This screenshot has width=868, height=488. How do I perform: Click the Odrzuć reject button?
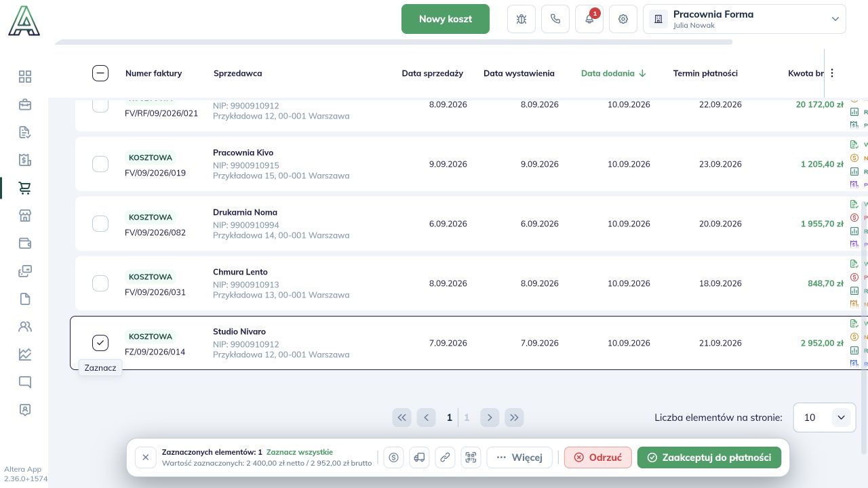coord(598,457)
